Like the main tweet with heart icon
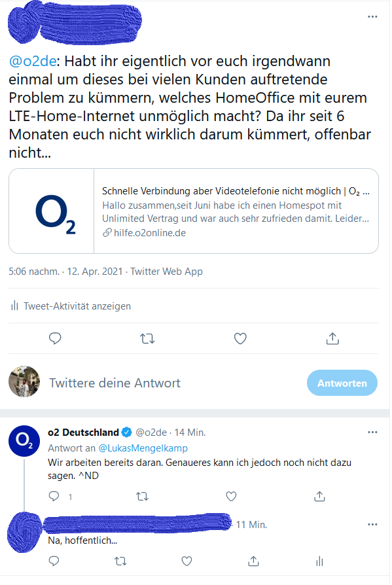 point(240,338)
